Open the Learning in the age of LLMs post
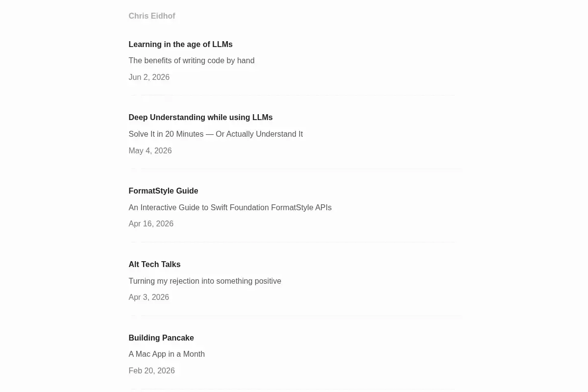This screenshot has width=588, height=392. pyautogui.click(x=180, y=45)
